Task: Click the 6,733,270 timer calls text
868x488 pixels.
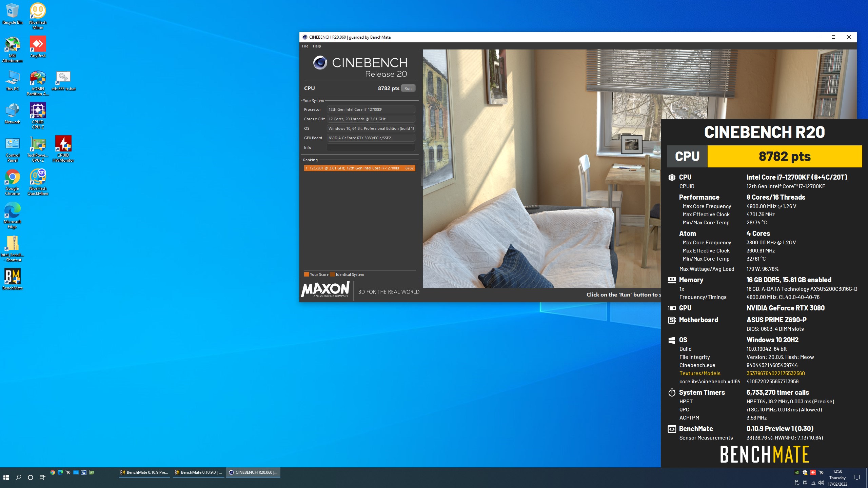Action: 778,392
